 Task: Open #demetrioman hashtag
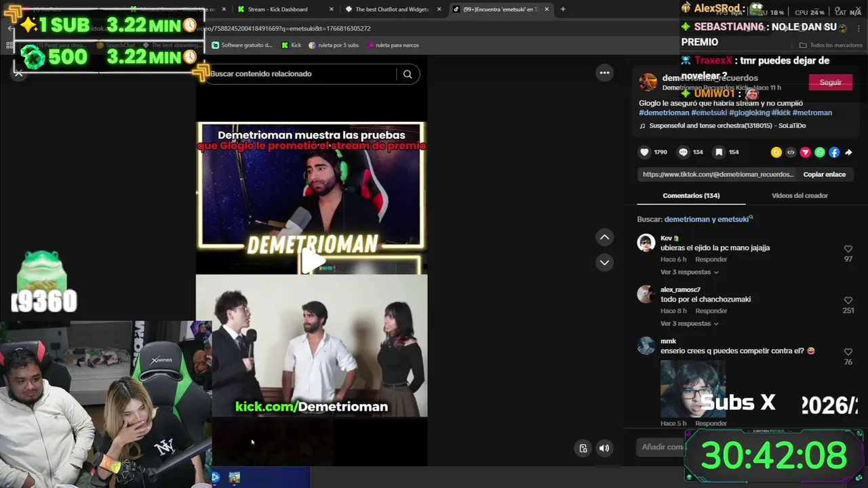pyautogui.click(x=664, y=113)
